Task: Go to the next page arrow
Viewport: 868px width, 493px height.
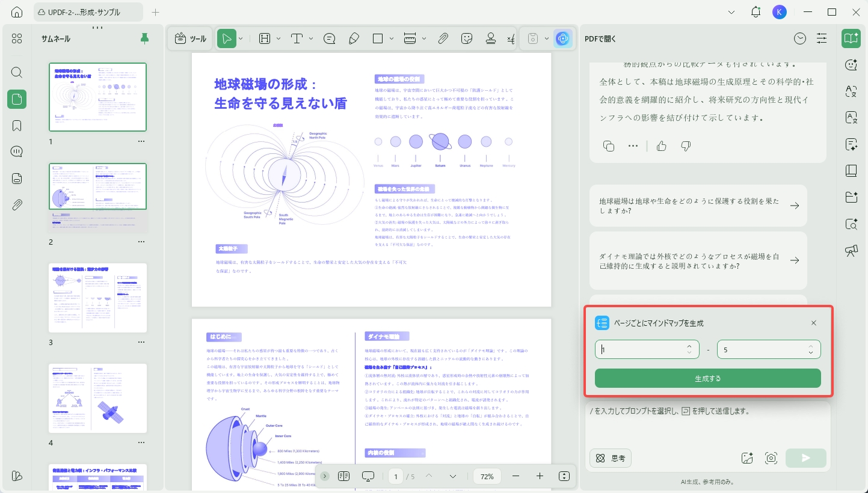Action: coord(453,476)
